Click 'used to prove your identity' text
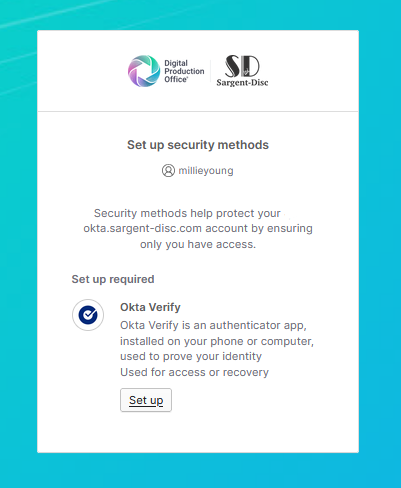 point(191,356)
